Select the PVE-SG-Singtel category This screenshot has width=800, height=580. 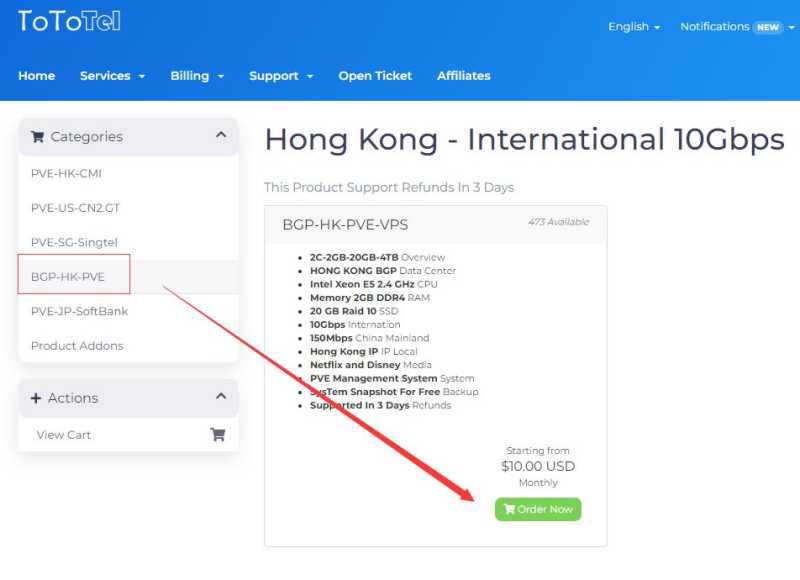pyautogui.click(x=128, y=242)
